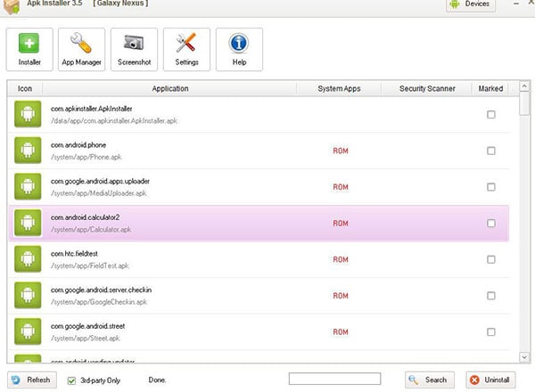Select the com.google.android.street package name
Image resolution: width=535 pixels, height=392 pixels.
(88, 326)
